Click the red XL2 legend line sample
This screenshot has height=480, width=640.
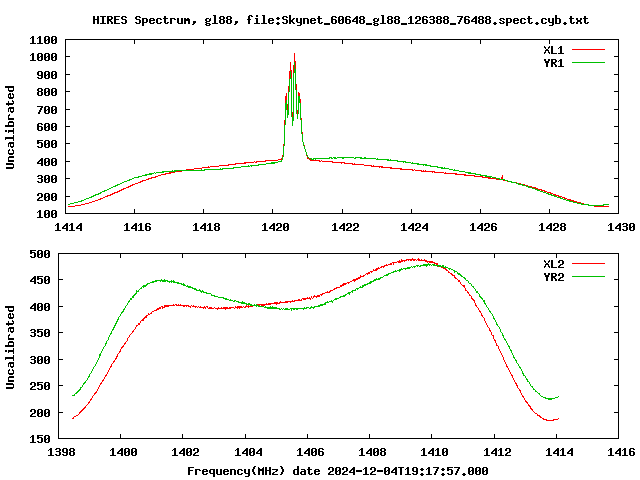588,264
